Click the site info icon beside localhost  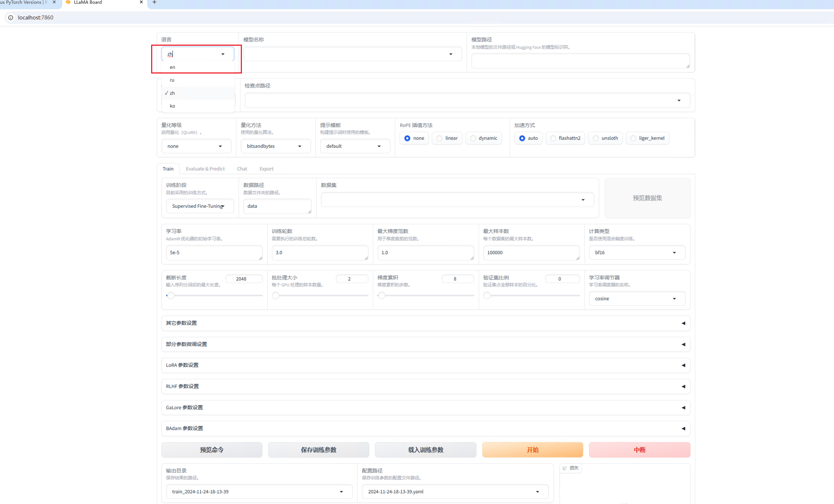tap(11, 18)
